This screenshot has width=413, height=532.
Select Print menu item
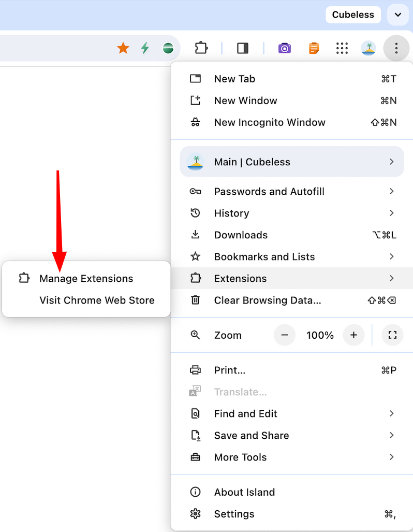tap(291, 370)
